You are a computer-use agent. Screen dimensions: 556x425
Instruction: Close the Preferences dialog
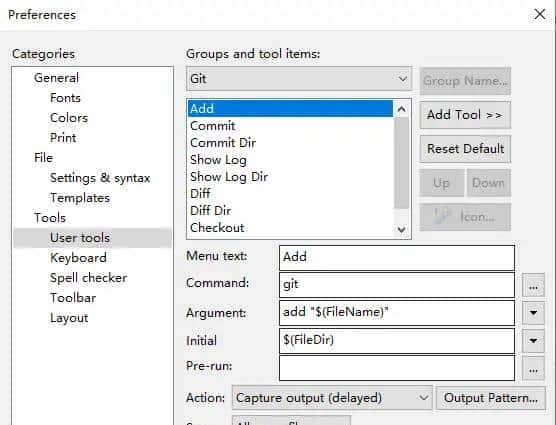click(540, 14)
